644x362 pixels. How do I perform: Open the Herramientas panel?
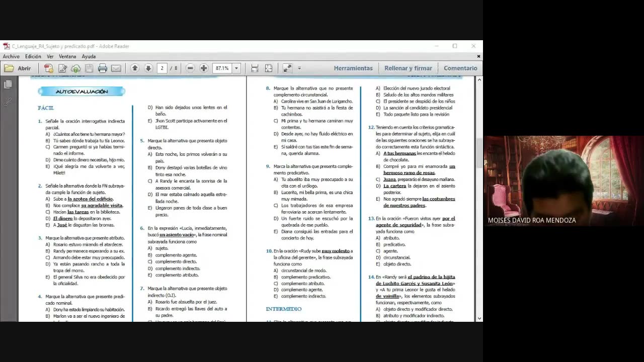tap(353, 68)
